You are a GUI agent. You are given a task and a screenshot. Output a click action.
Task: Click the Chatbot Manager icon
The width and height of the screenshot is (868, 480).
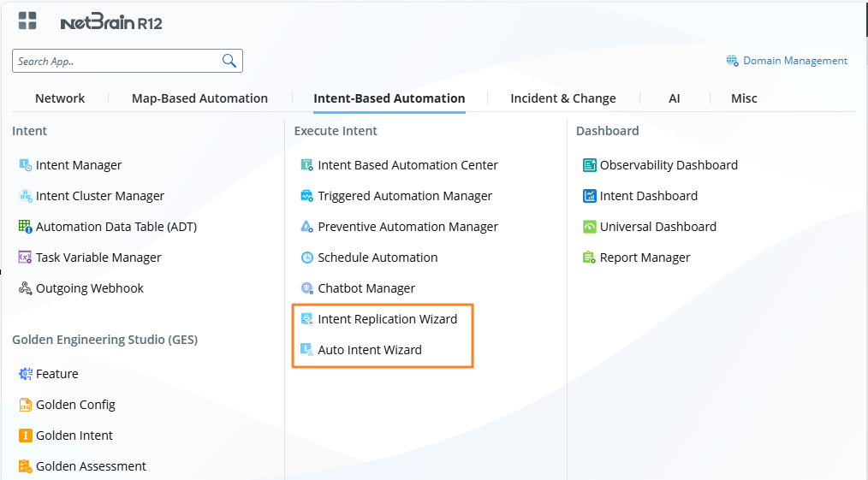[307, 288]
